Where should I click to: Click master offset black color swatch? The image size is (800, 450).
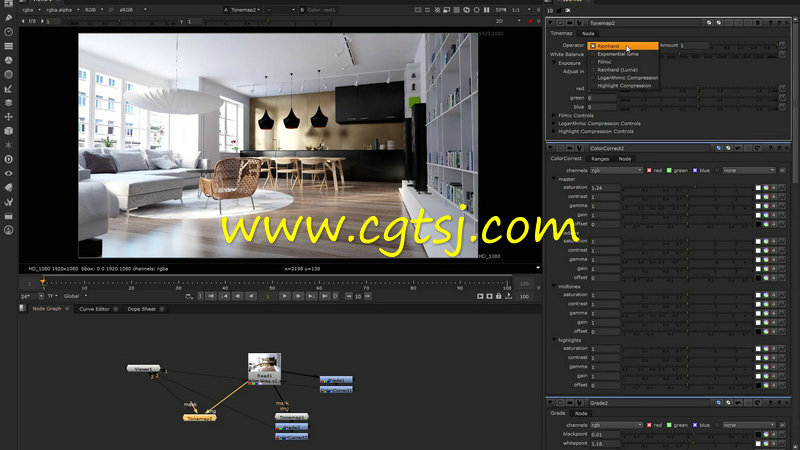tap(758, 224)
